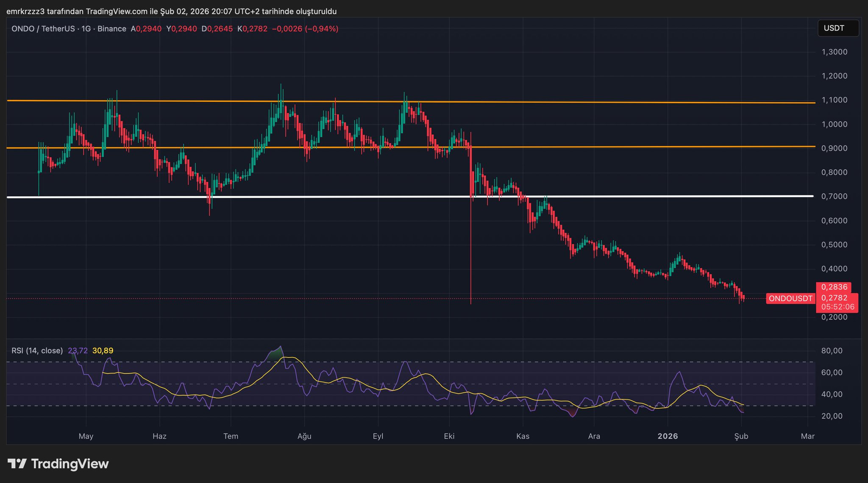Click the TradingView logo icon
The width and height of the screenshot is (868, 483).
[17, 464]
